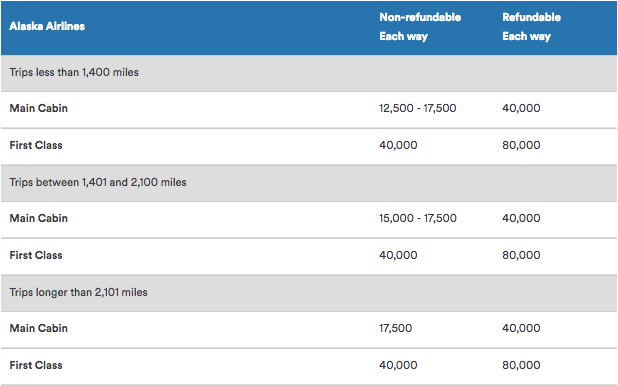Click the Refundable Each way column header

531,26
